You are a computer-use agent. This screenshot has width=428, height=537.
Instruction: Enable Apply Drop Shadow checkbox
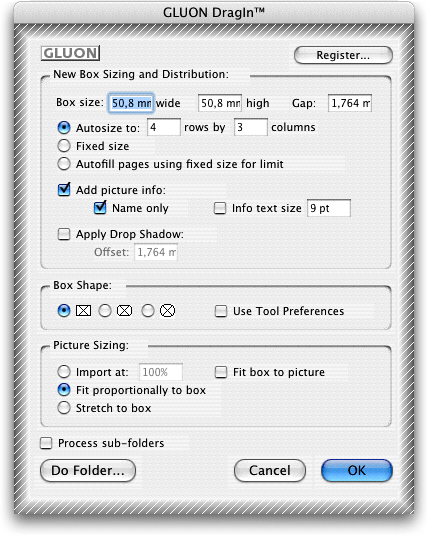click(x=64, y=234)
